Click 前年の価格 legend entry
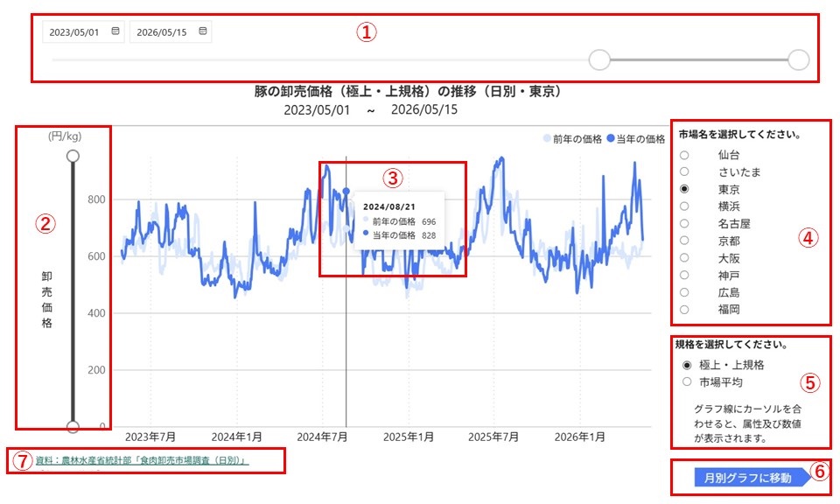Image resolution: width=840 pixels, height=504 pixels. pos(572,139)
